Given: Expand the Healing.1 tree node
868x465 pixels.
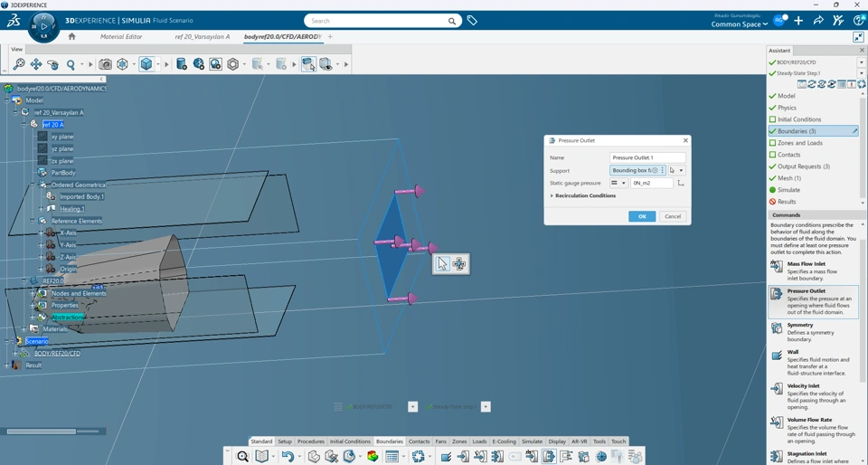Looking at the screenshot, I should pyautogui.click(x=41, y=209).
